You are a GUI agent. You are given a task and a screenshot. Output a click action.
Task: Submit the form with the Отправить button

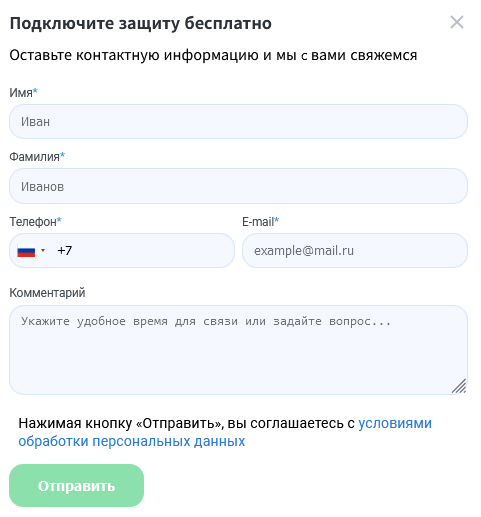tap(76, 486)
